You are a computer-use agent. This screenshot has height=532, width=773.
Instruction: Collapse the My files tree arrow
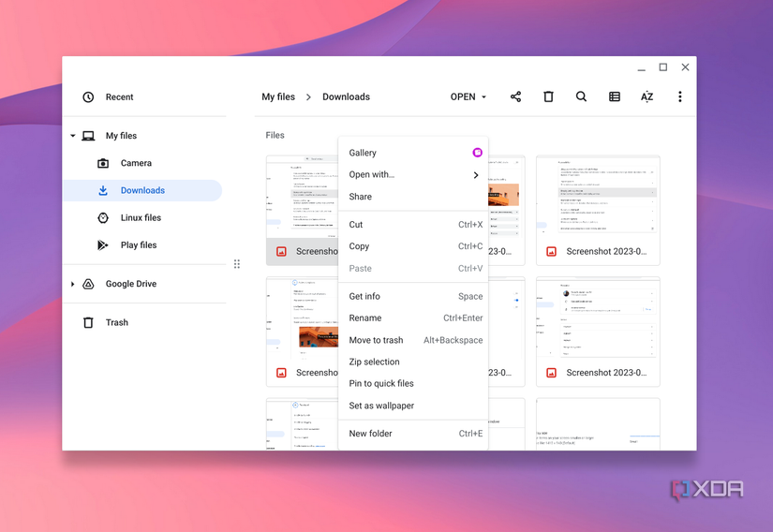[72, 136]
